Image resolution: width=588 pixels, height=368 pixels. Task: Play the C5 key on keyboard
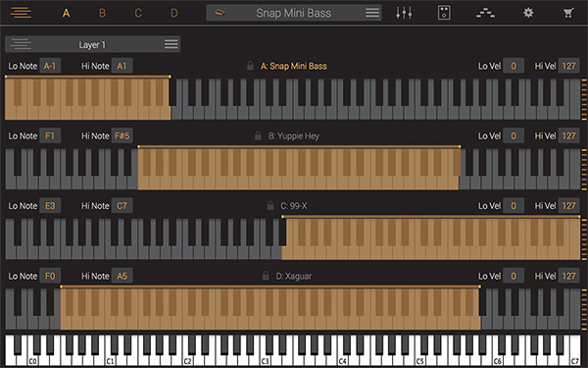click(419, 360)
